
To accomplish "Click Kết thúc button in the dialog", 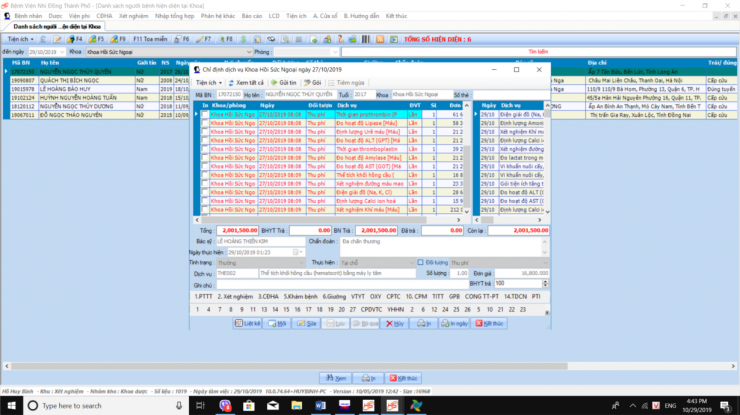I will click(490, 324).
